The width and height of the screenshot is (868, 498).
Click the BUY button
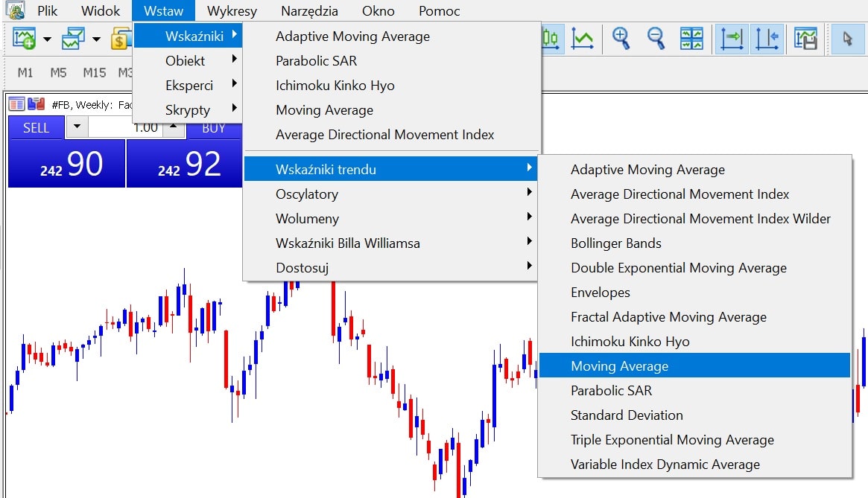click(x=215, y=129)
